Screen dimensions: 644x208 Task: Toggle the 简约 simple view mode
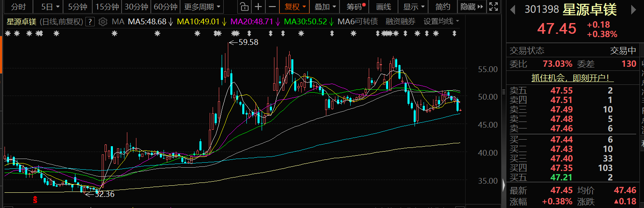[x=443, y=7]
